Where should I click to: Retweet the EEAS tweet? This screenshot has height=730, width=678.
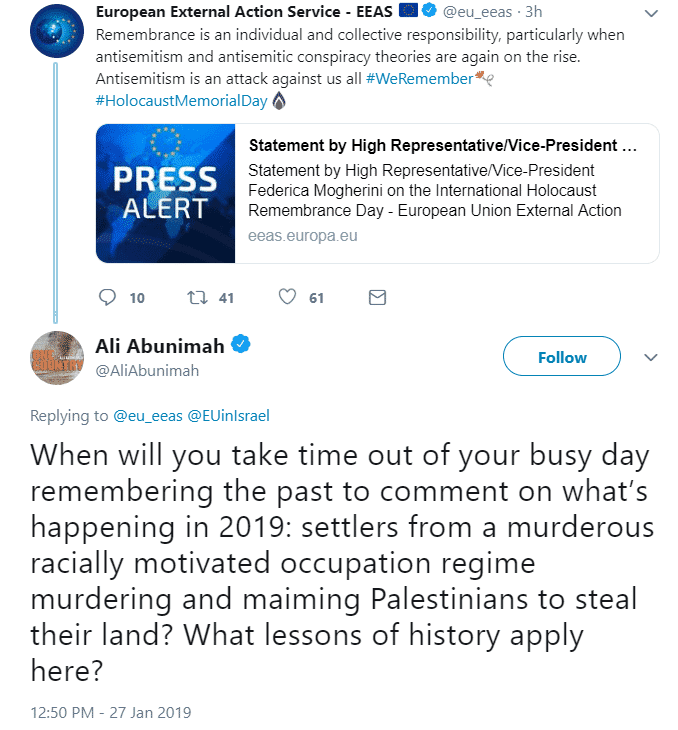point(197,297)
